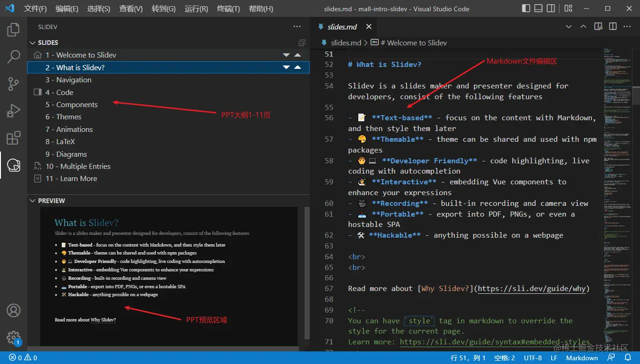Click the feedback icon in status bar

point(611,358)
